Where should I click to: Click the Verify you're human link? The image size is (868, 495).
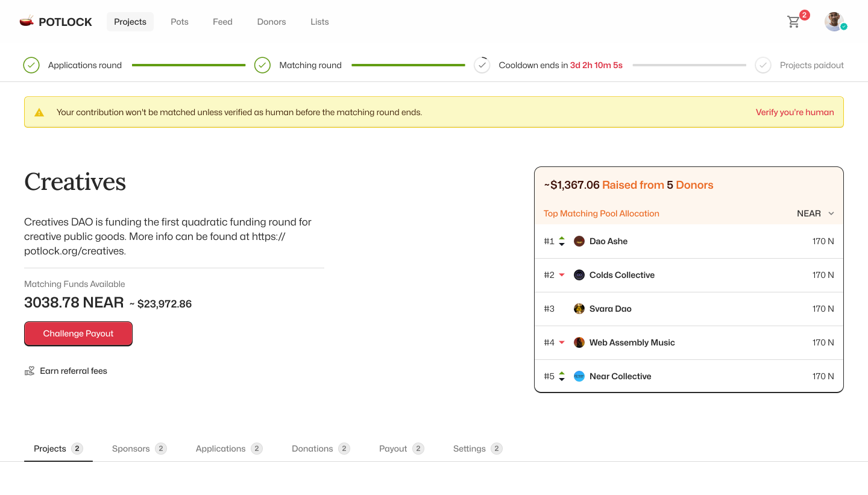794,112
